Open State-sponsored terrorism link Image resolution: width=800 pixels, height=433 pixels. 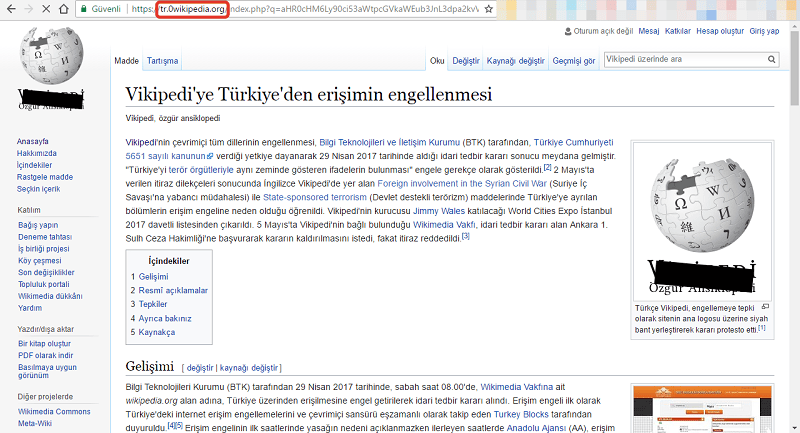click(315, 197)
